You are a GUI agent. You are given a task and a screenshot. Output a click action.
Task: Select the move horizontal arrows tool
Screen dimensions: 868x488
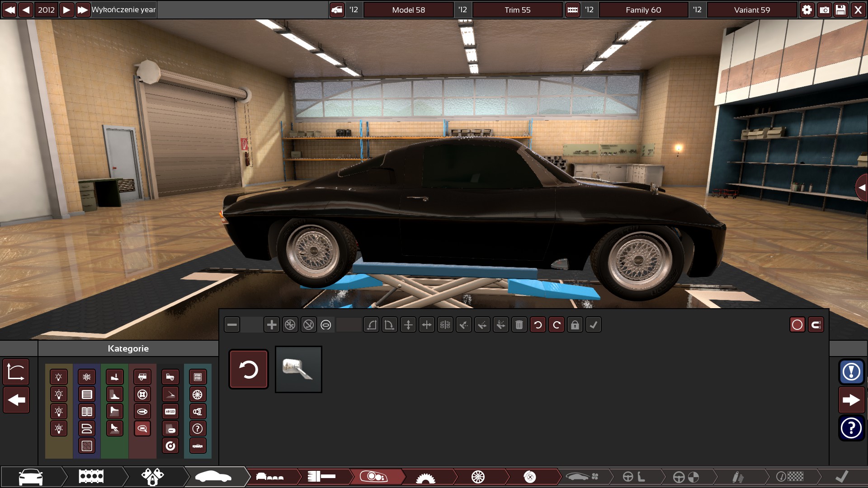click(426, 324)
